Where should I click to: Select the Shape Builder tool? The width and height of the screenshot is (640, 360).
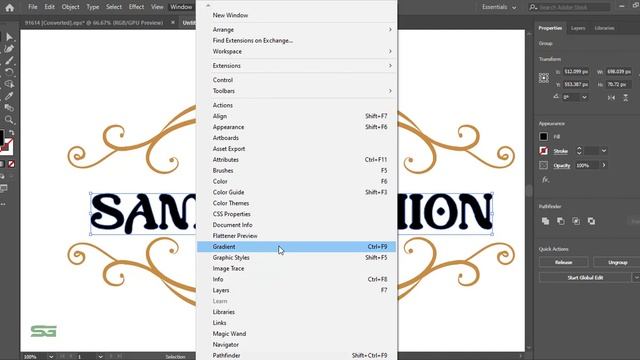[x=9, y=84]
